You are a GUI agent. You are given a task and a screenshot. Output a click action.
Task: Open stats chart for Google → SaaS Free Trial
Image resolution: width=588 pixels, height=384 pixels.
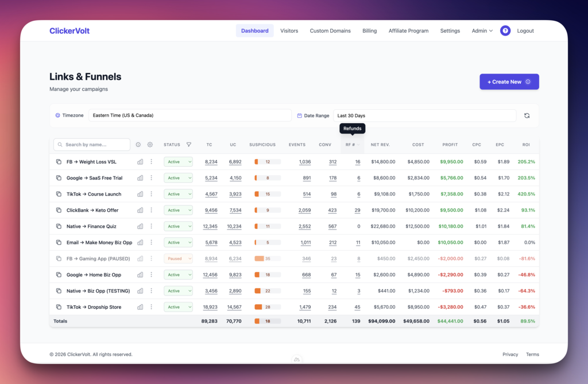(x=140, y=178)
